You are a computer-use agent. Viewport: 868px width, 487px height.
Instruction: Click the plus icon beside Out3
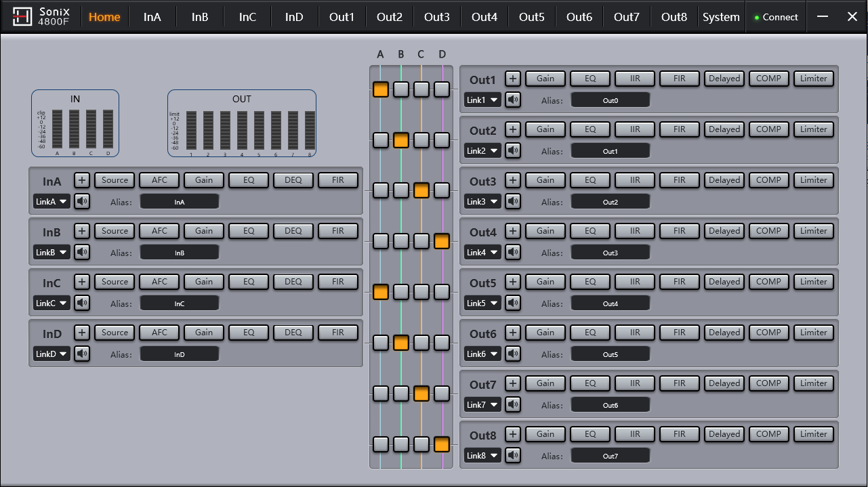[513, 180]
